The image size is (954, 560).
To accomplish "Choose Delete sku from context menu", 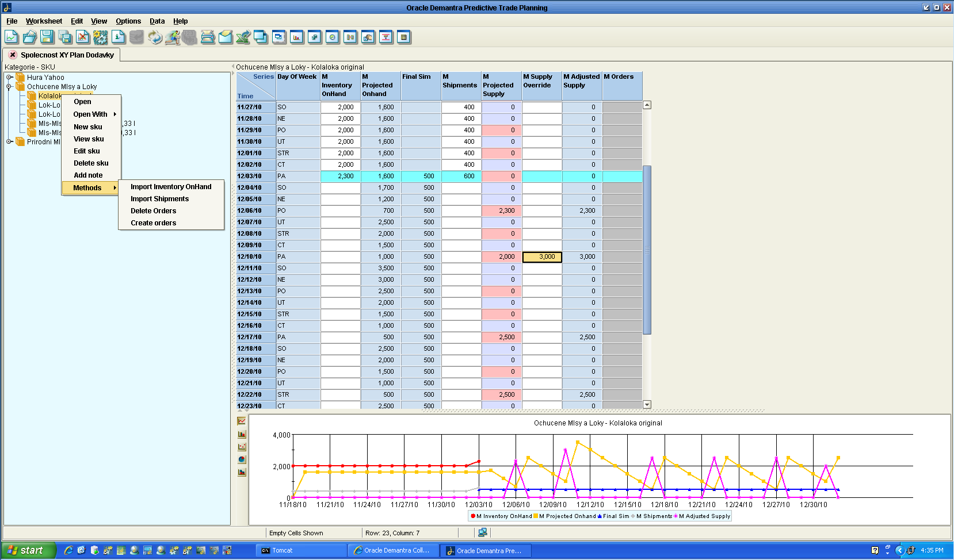I will [x=91, y=163].
